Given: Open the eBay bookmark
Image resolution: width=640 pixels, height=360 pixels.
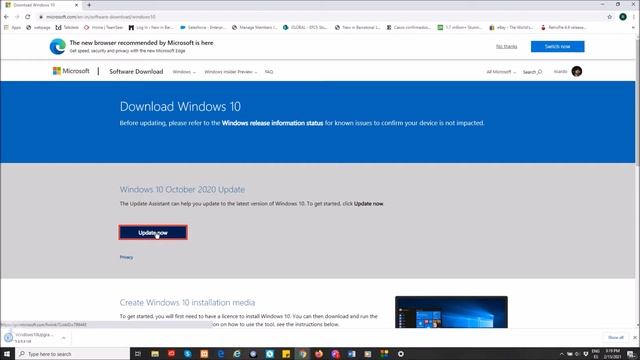Looking at the screenshot, I should point(511,27).
